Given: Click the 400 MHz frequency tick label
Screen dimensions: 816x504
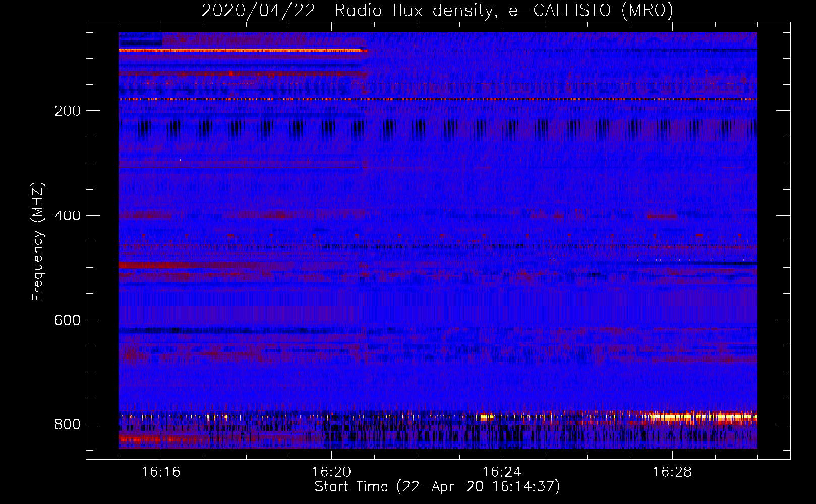Looking at the screenshot, I should coord(67,215).
